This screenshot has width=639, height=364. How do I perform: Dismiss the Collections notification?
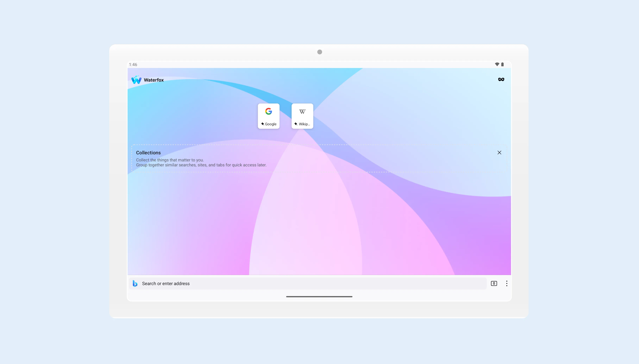click(499, 153)
